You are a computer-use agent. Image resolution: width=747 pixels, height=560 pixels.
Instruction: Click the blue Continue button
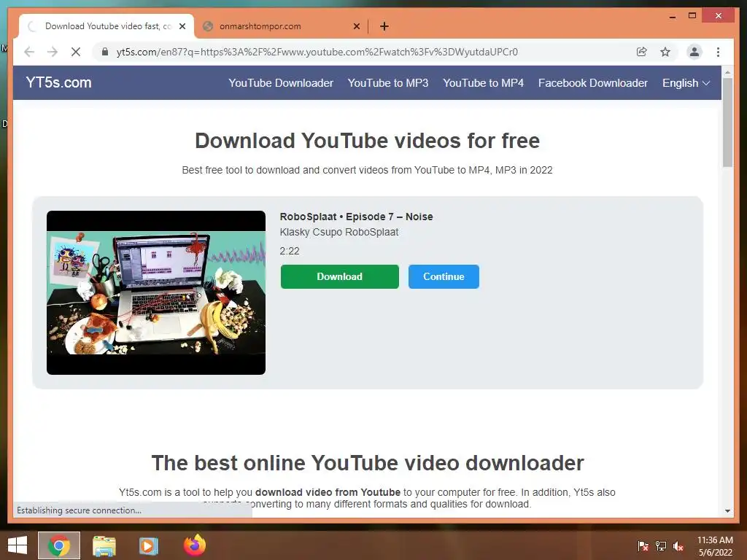click(444, 276)
